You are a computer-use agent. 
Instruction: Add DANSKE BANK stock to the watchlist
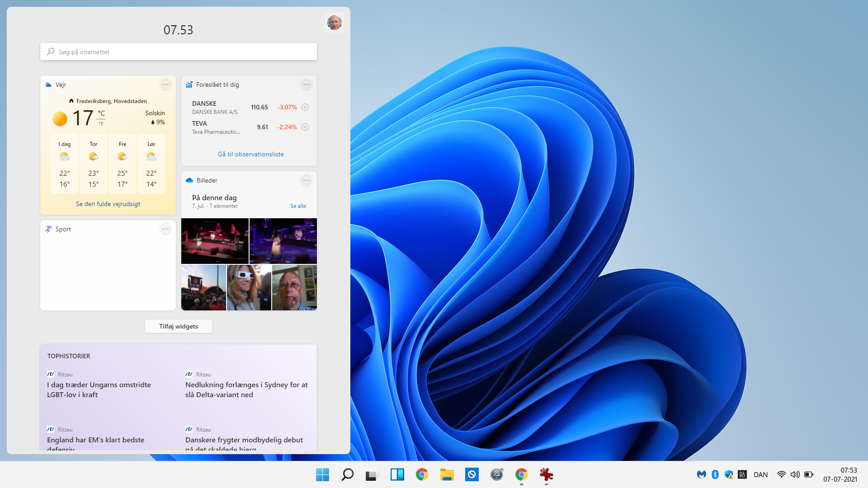click(305, 107)
